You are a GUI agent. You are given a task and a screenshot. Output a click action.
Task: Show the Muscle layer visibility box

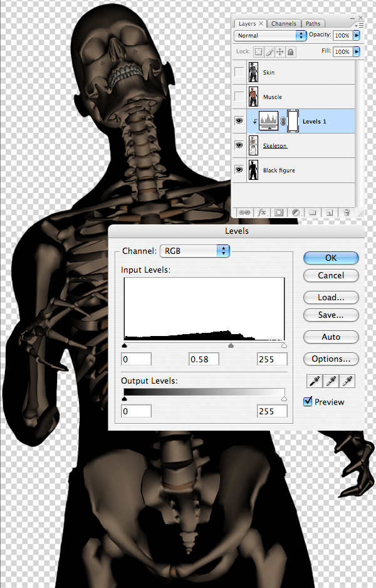[x=239, y=97]
